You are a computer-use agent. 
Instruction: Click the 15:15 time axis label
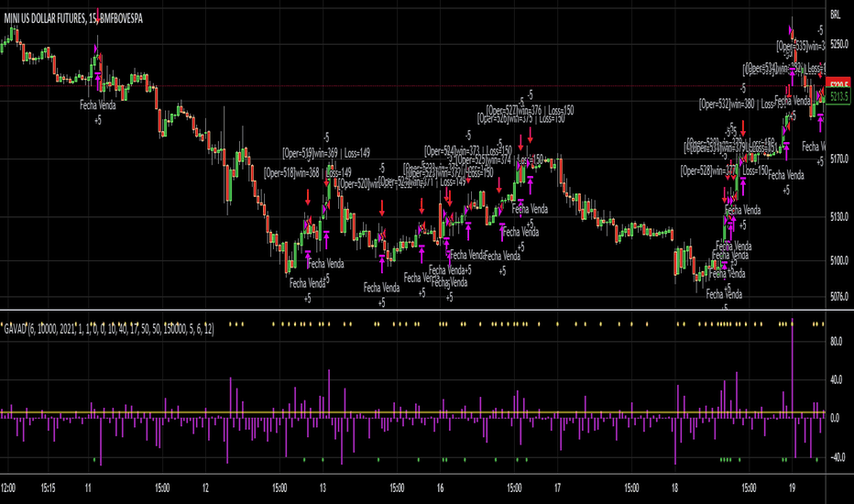pyautogui.click(x=48, y=488)
